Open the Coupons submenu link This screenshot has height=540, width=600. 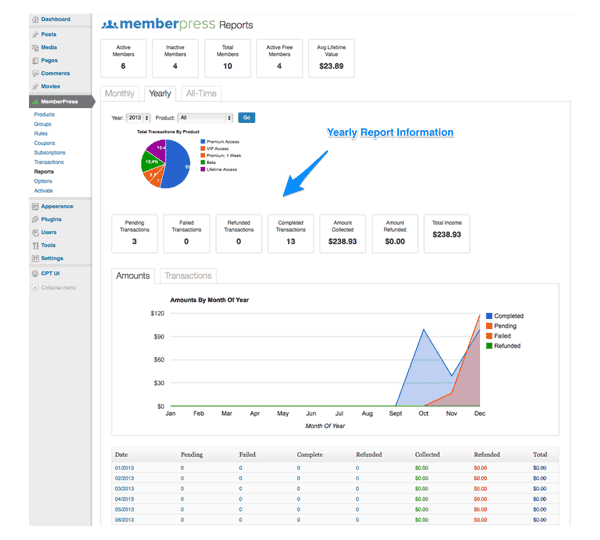click(x=45, y=143)
